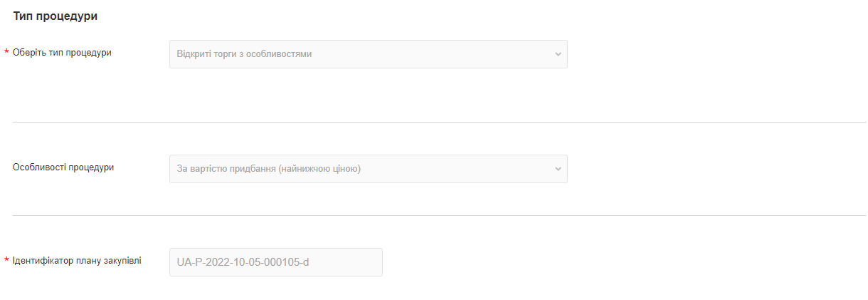Click the 'За вартістю придбання (найнижчою ціною)' value
This screenshot has height=300, width=868.
pos(269,169)
